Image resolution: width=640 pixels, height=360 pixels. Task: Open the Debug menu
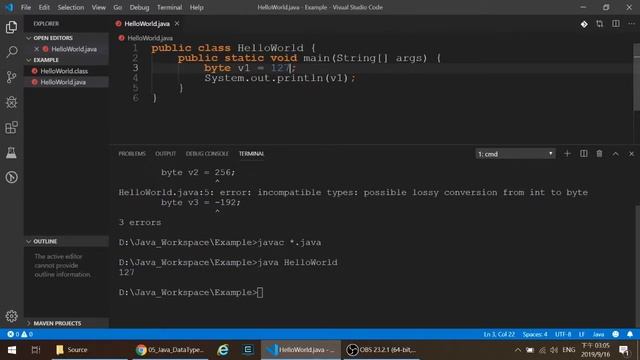(x=139, y=7)
